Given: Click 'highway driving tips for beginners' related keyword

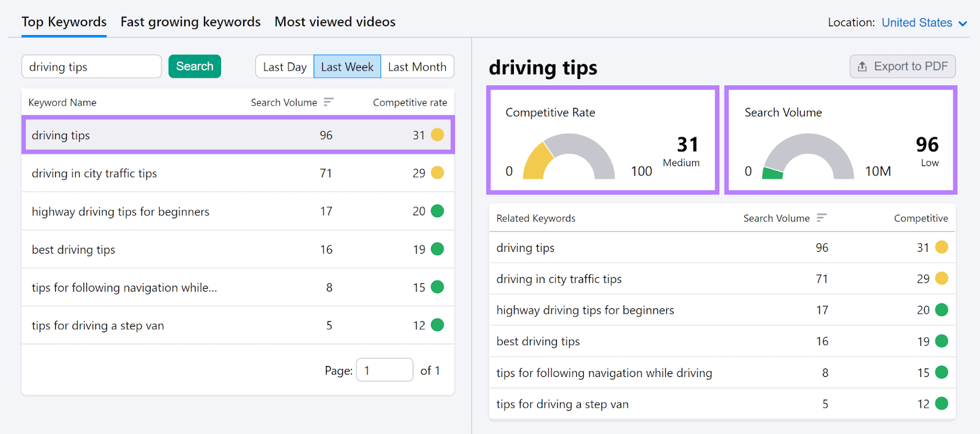Looking at the screenshot, I should [586, 310].
